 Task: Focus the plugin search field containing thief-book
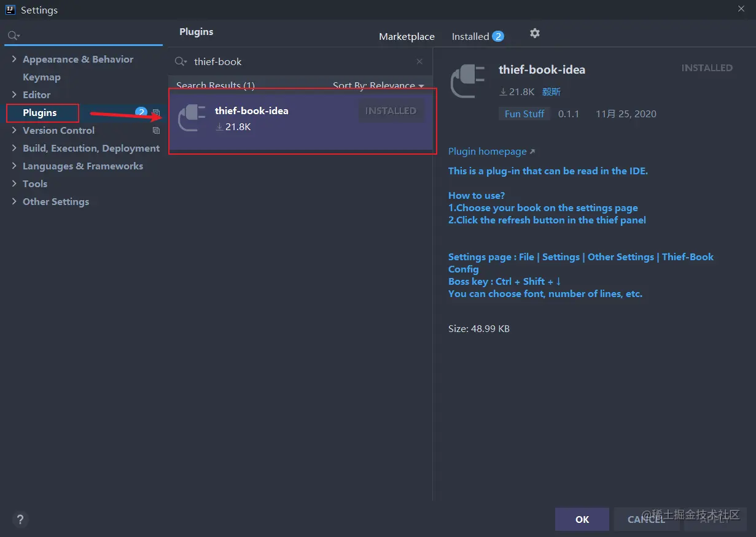pos(301,61)
